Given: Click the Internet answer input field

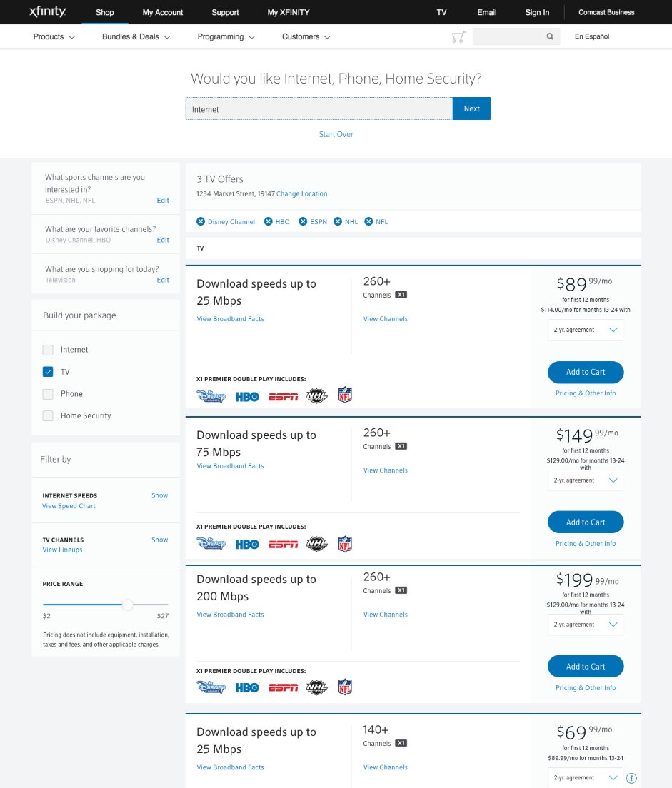Looking at the screenshot, I should click(x=319, y=108).
